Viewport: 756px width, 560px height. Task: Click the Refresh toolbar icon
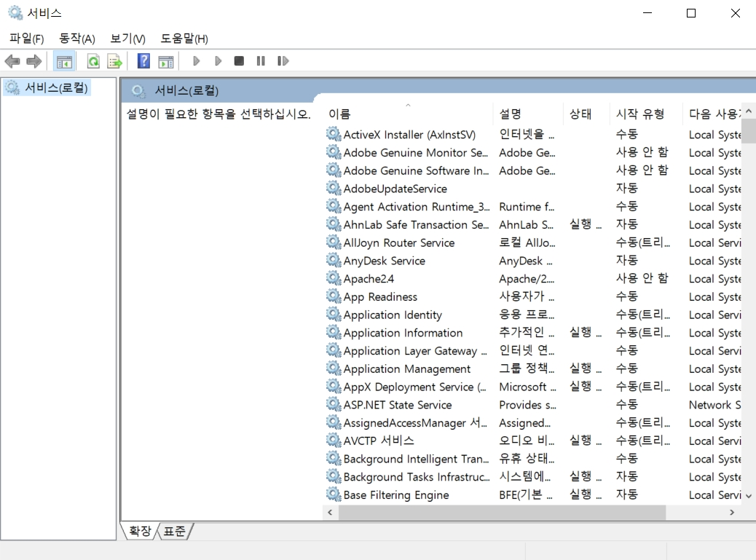click(93, 61)
